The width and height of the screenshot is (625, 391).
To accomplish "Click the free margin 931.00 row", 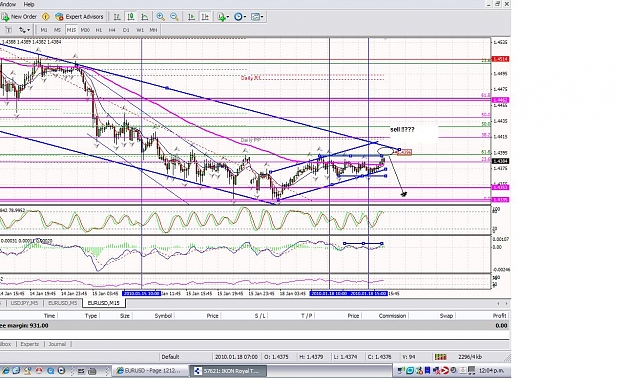I will [x=254, y=326].
